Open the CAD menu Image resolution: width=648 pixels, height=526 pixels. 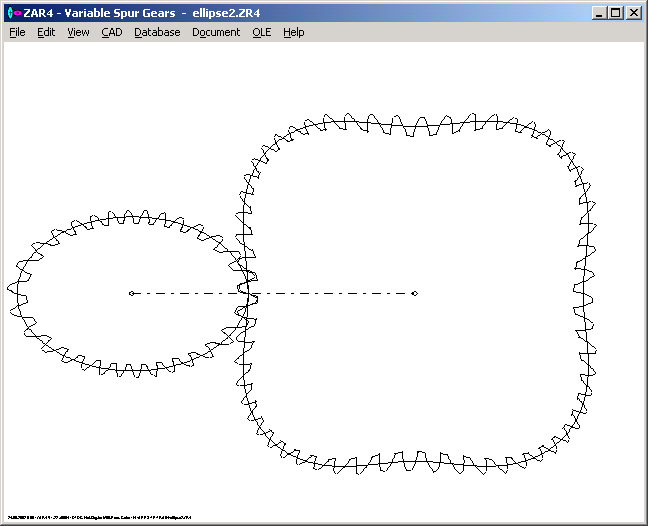(x=112, y=32)
